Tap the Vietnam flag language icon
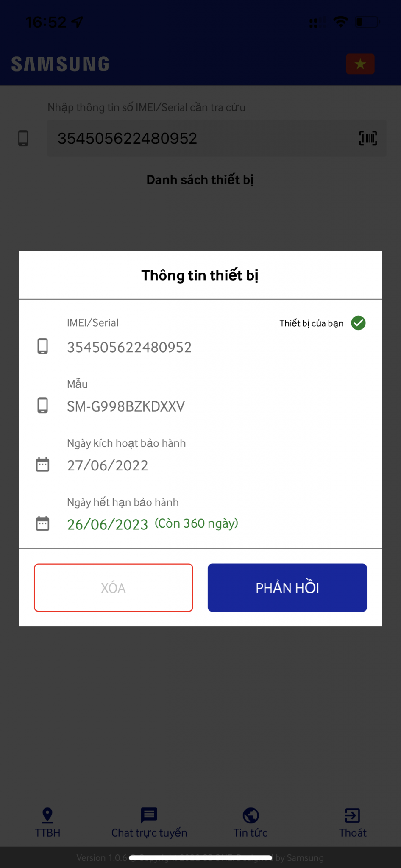Image resolution: width=401 pixels, height=868 pixels. pos(360,64)
